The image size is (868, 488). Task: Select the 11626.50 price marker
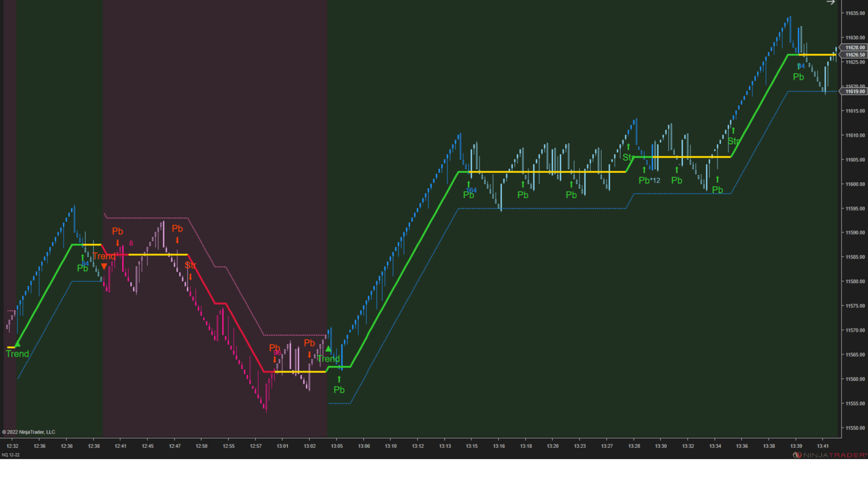(854, 55)
